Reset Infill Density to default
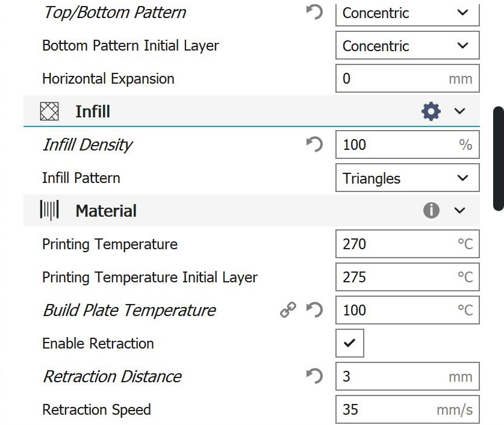 (x=314, y=144)
